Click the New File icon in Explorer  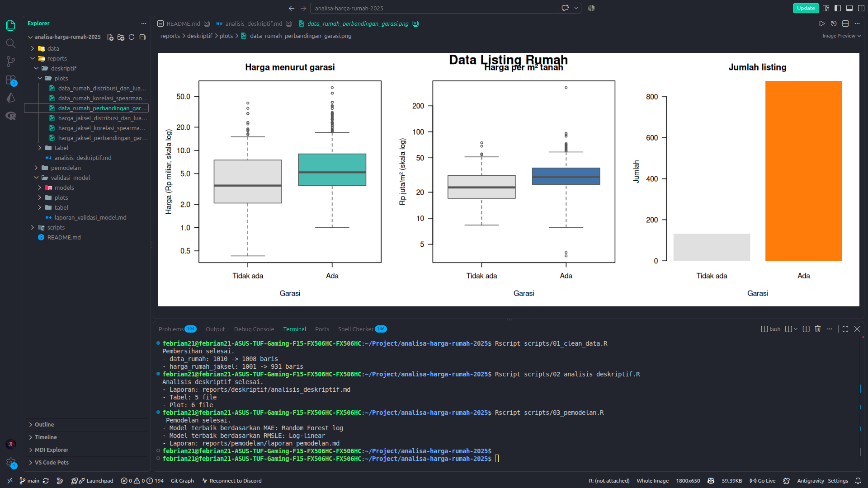[110, 37]
